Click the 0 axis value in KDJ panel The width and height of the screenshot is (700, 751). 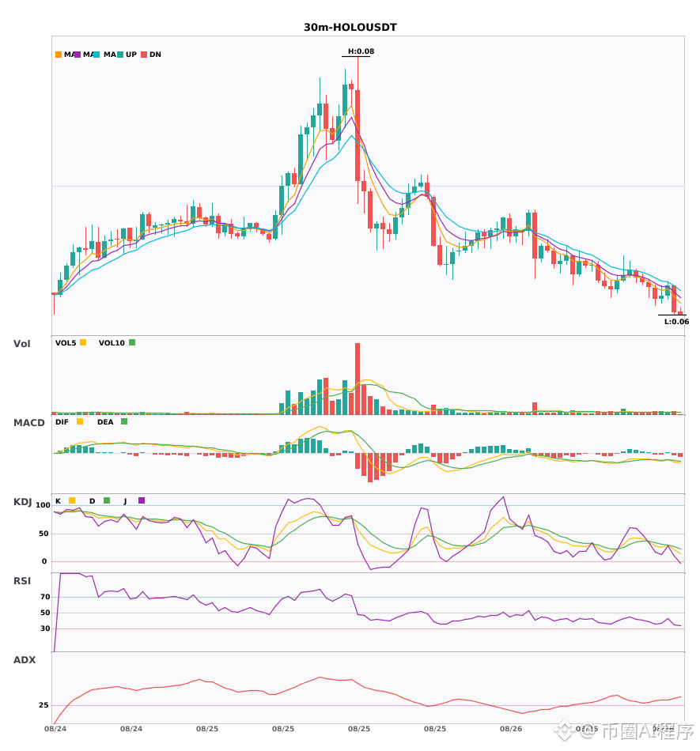(x=44, y=561)
